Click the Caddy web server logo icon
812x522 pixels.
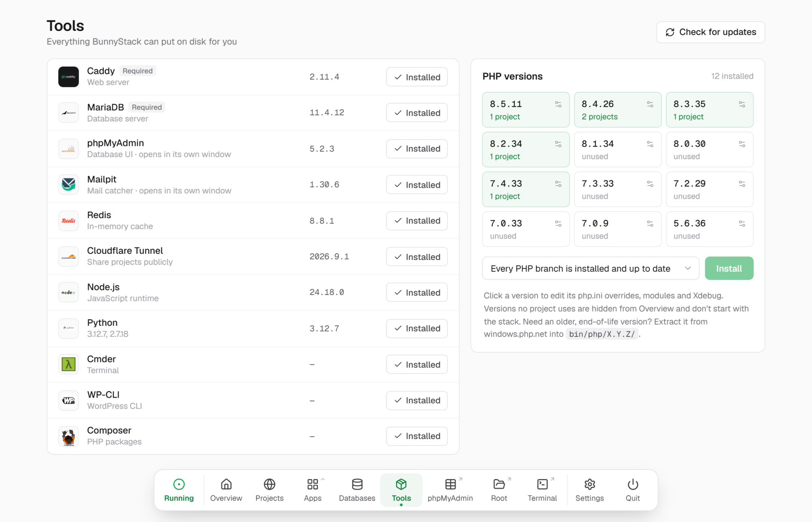click(69, 77)
